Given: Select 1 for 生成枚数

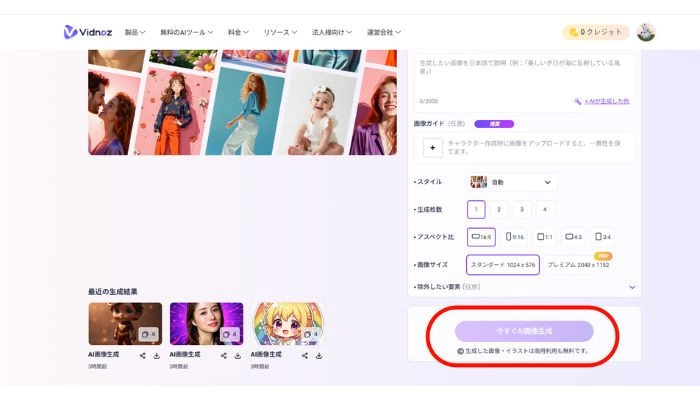Looking at the screenshot, I should (476, 209).
